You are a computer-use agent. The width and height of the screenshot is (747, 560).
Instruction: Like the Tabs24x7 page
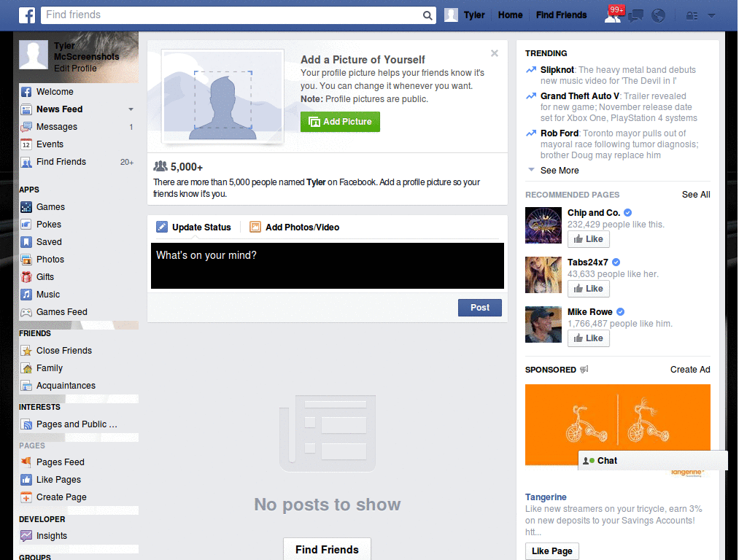589,289
